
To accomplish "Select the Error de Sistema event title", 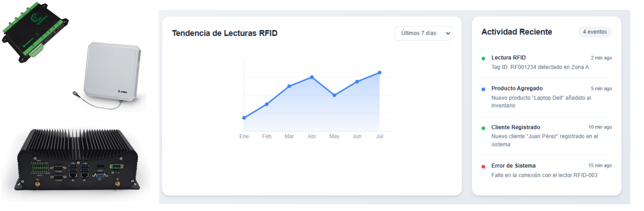I will [x=513, y=166].
